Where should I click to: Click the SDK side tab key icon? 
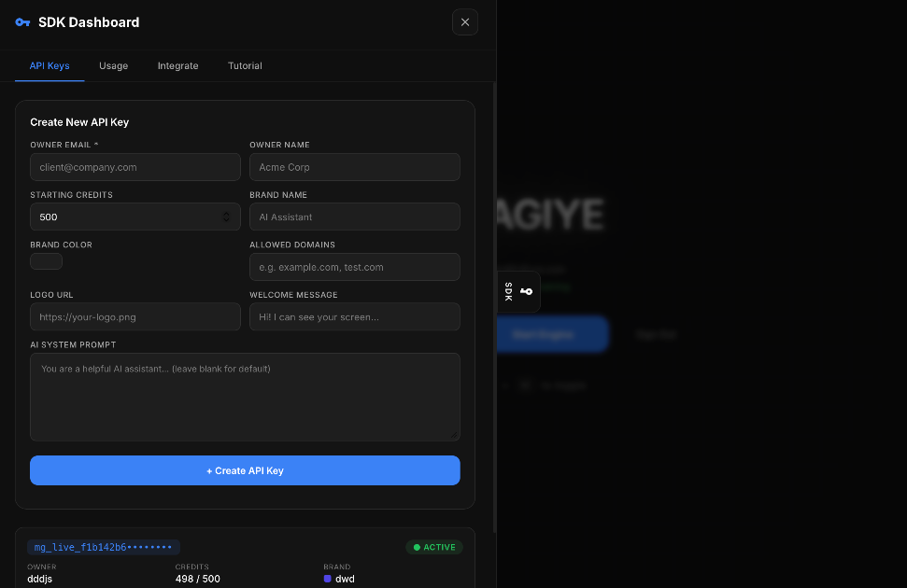coord(526,292)
